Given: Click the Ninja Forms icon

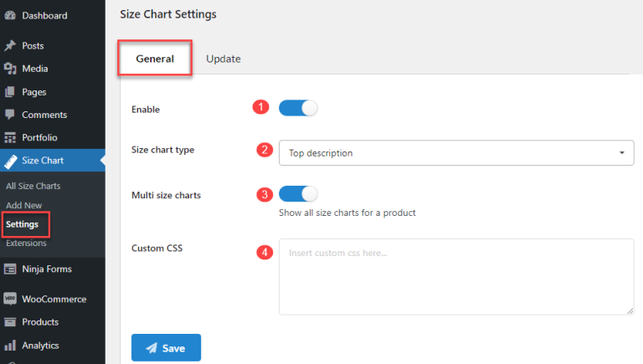Looking at the screenshot, I should [10, 269].
